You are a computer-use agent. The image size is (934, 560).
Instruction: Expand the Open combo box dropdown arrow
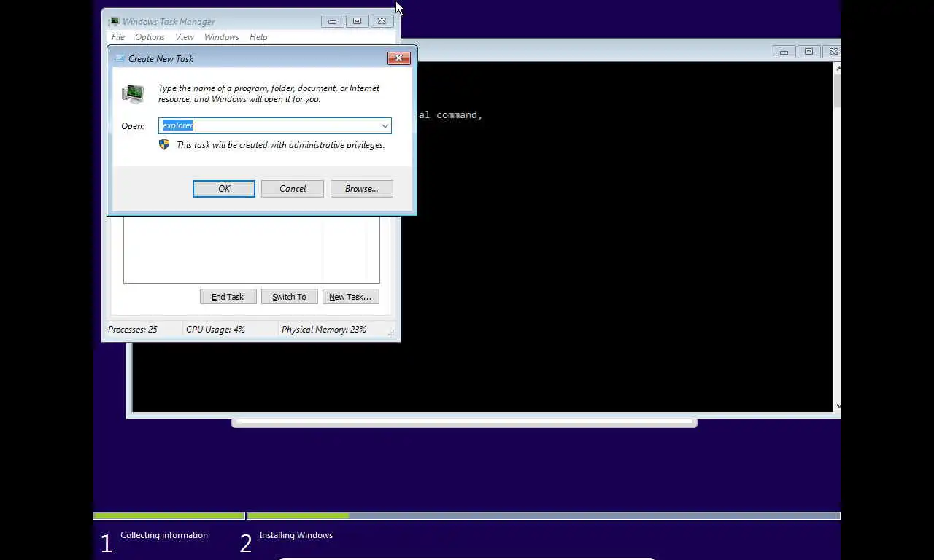pos(385,125)
